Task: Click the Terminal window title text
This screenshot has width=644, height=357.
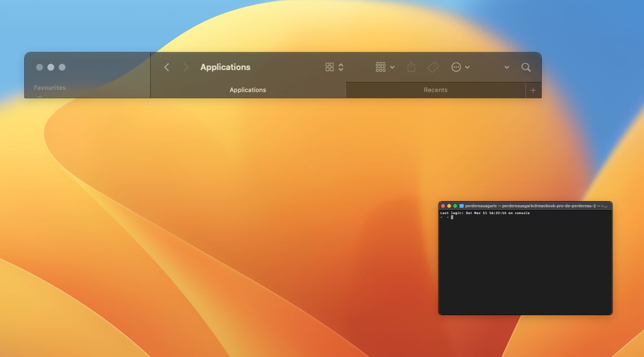Action: pos(536,206)
